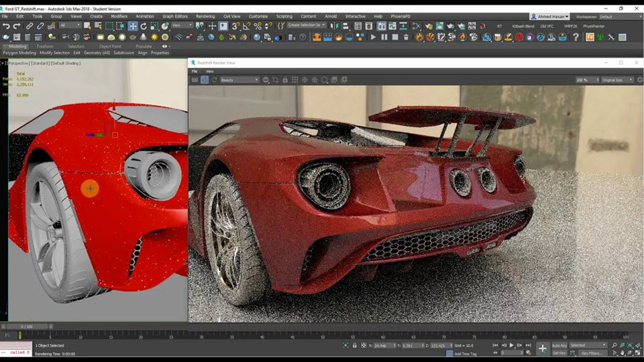
Task: Open the Modifiers menu
Action: (119, 16)
